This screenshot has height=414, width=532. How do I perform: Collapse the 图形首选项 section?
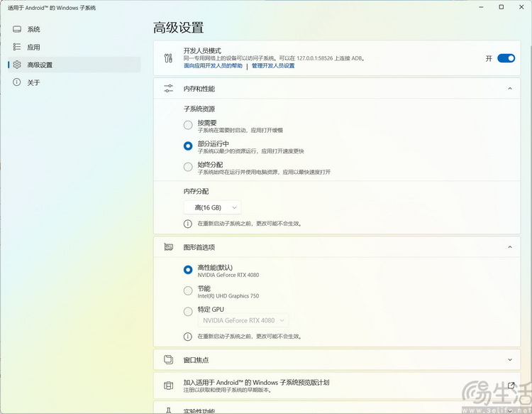pos(509,247)
